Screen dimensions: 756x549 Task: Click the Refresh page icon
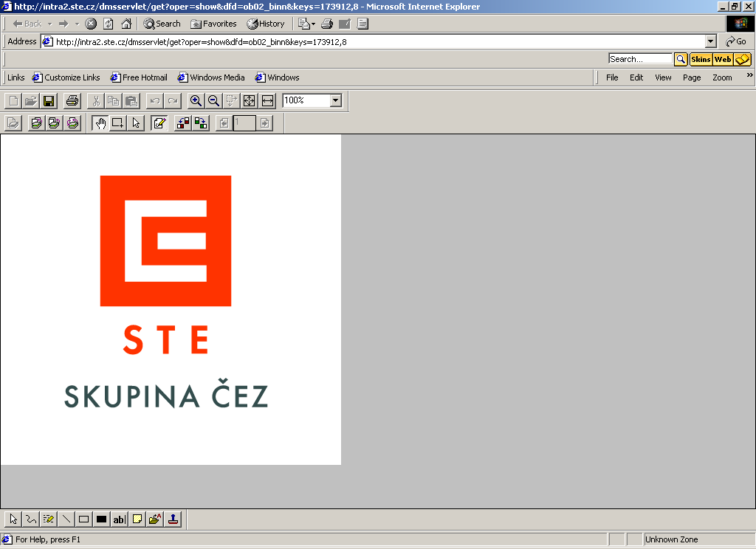click(109, 24)
